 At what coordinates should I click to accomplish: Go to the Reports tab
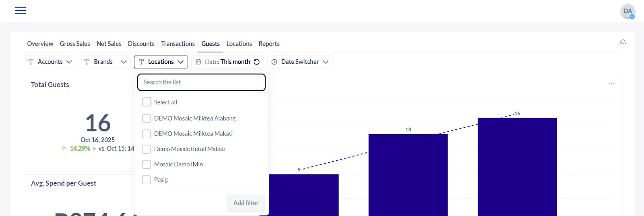click(x=269, y=44)
